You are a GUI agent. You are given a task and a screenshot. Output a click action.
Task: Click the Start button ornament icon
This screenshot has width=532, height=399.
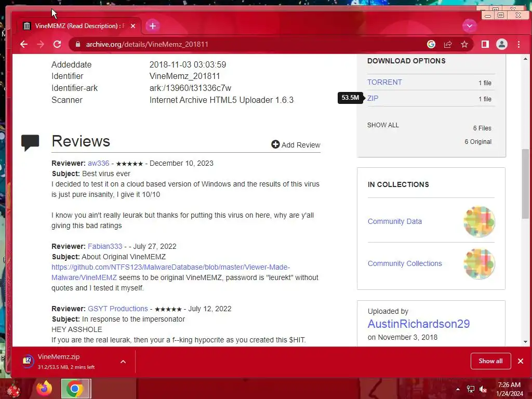pos(14,389)
